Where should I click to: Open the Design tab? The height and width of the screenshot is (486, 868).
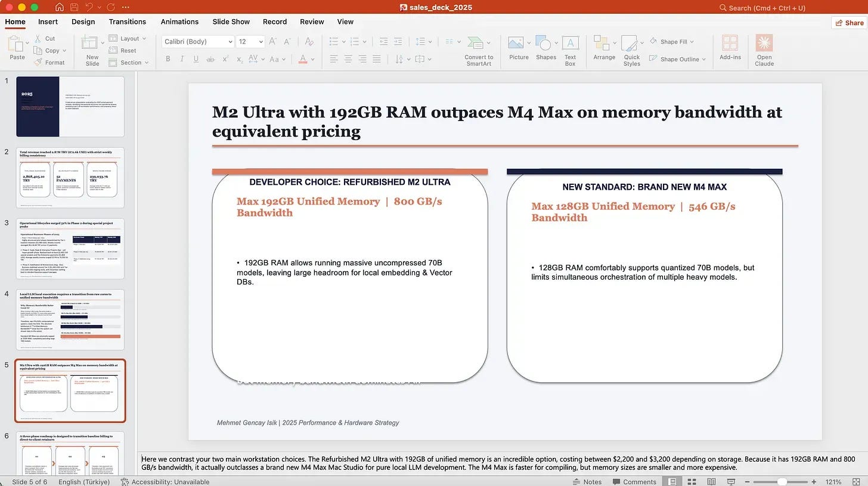click(83, 21)
